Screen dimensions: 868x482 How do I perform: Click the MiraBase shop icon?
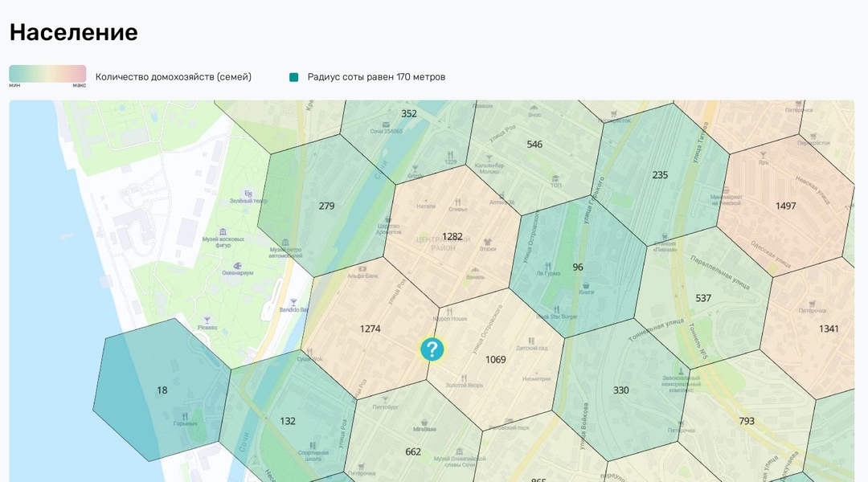pyautogui.click(x=424, y=423)
